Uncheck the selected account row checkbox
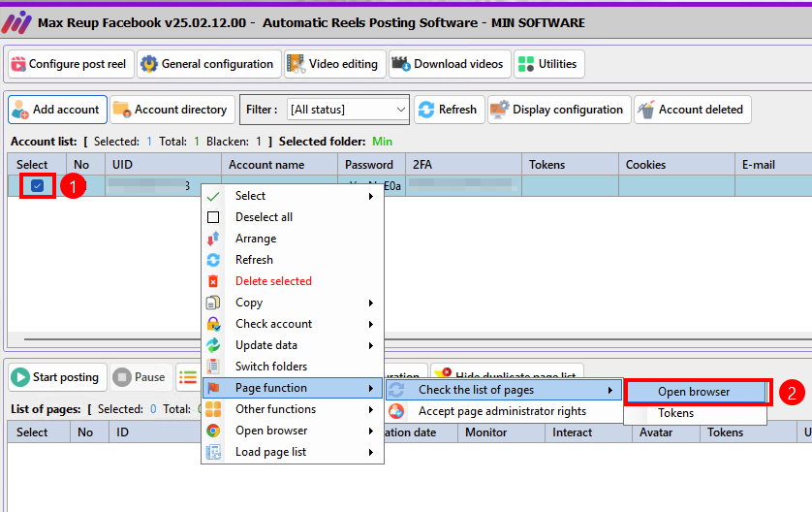The image size is (812, 512). coord(37,185)
